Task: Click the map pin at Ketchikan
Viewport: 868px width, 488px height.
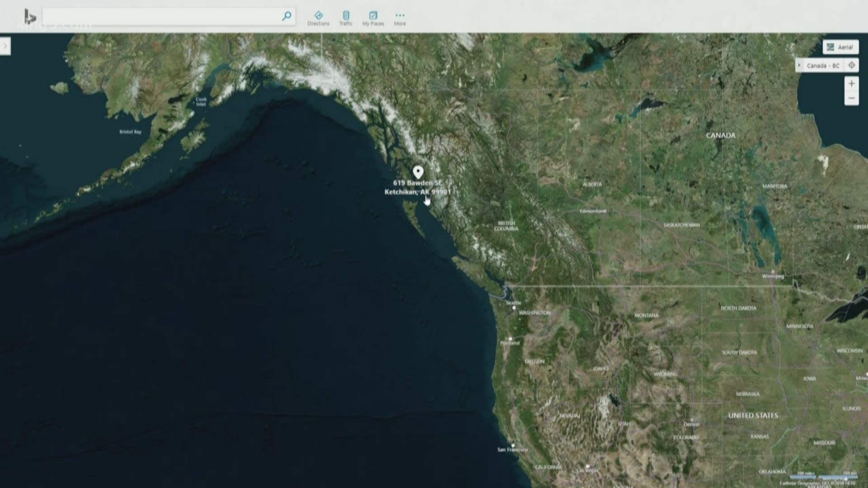Action: coord(418,172)
